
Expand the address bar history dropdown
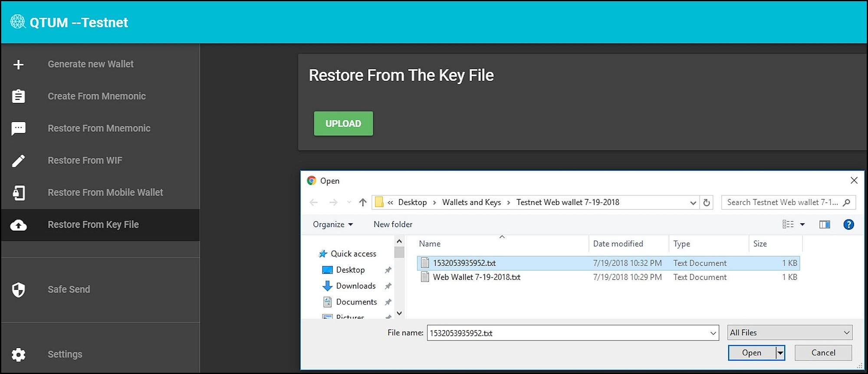coord(693,203)
